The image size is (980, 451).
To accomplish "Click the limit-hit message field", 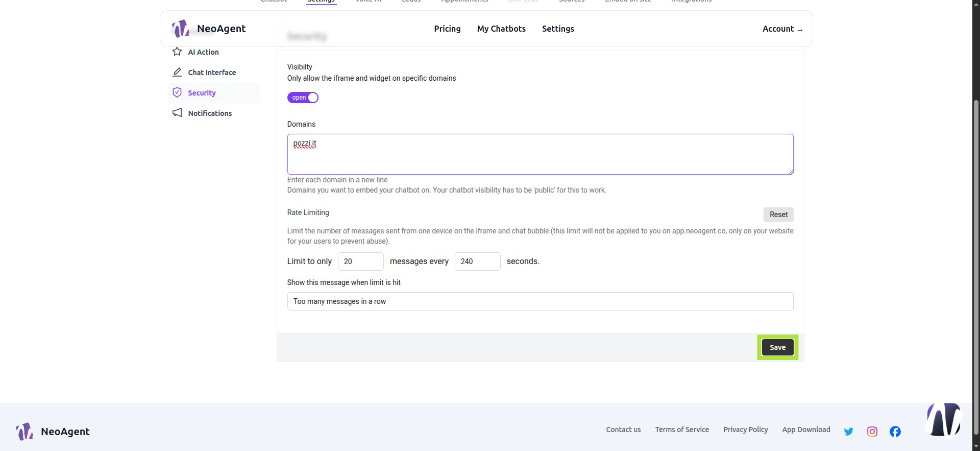I will pos(540,301).
